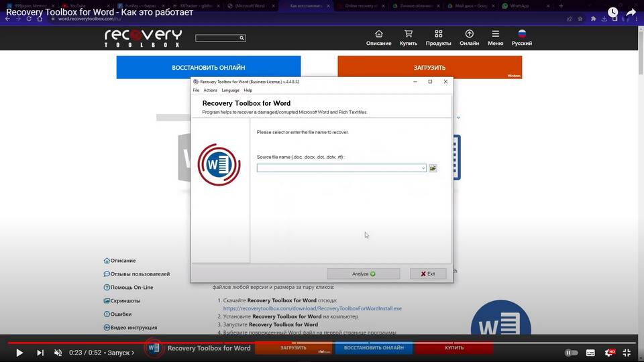This screenshot has height=362, width=644.
Task: Open video player settings gear
Action: pos(610,353)
